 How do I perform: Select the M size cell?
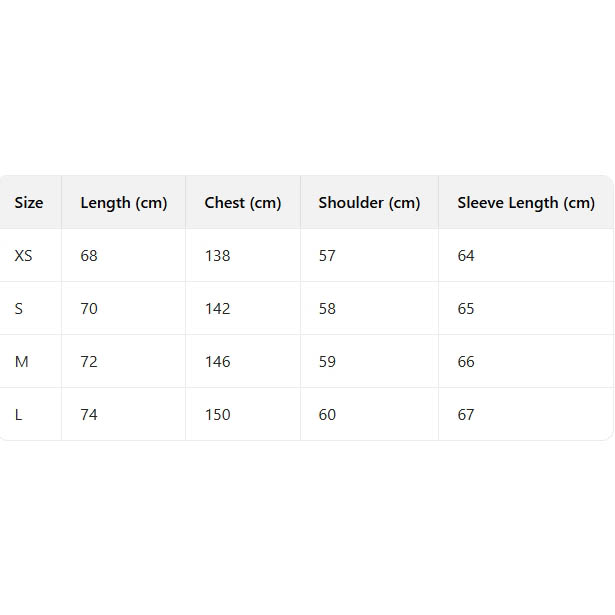(21, 362)
